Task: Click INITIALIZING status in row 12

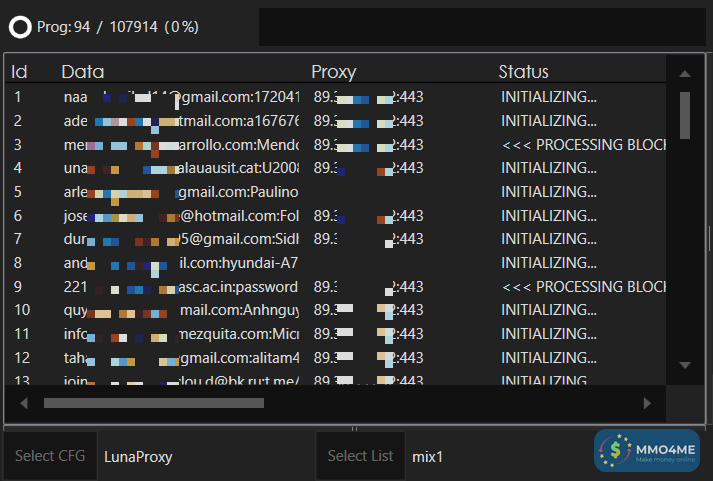Action: (549, 358)
